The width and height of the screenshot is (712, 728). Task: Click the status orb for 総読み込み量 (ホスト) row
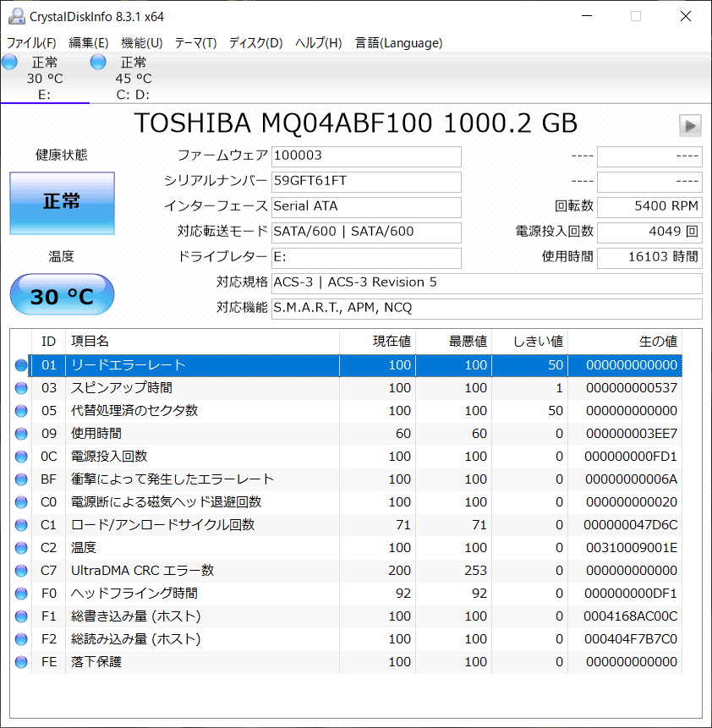[21, 639]
